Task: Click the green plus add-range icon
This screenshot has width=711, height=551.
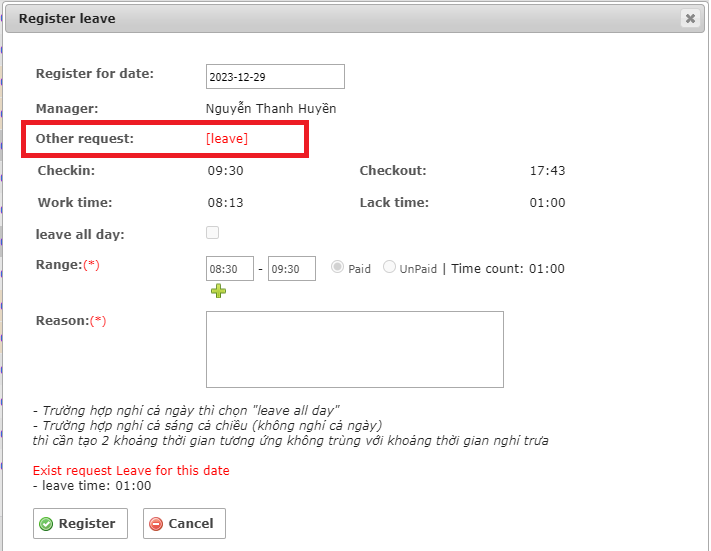Action: (x=219, y=291)
